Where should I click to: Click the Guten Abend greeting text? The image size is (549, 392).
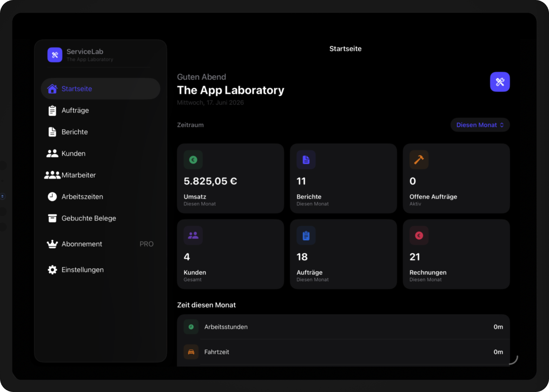pyautogui.click(x=202, y=77)
